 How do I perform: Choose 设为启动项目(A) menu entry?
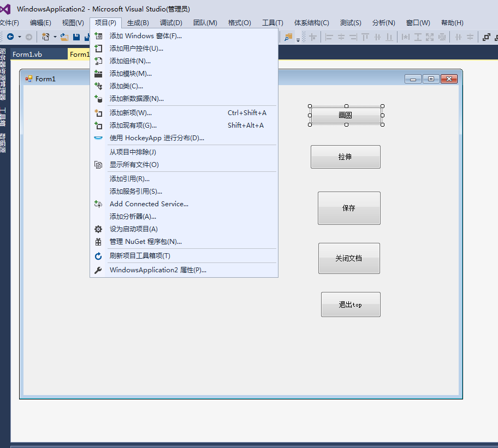tap(184, 229)
